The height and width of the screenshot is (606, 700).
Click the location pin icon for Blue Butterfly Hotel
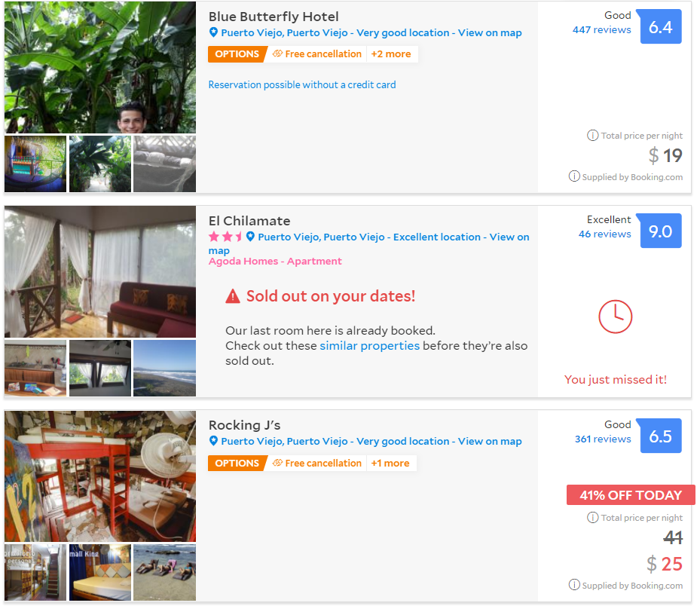(213, 33)
